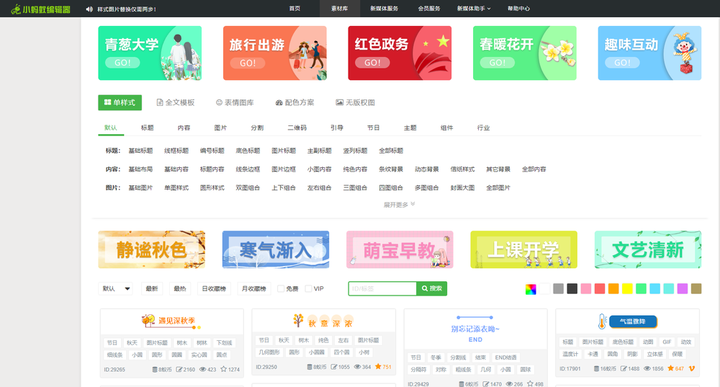This screenshot has height=387, width=720.
Task: Open the 静谧秋色 theme banner
Action: pos(152,250)
